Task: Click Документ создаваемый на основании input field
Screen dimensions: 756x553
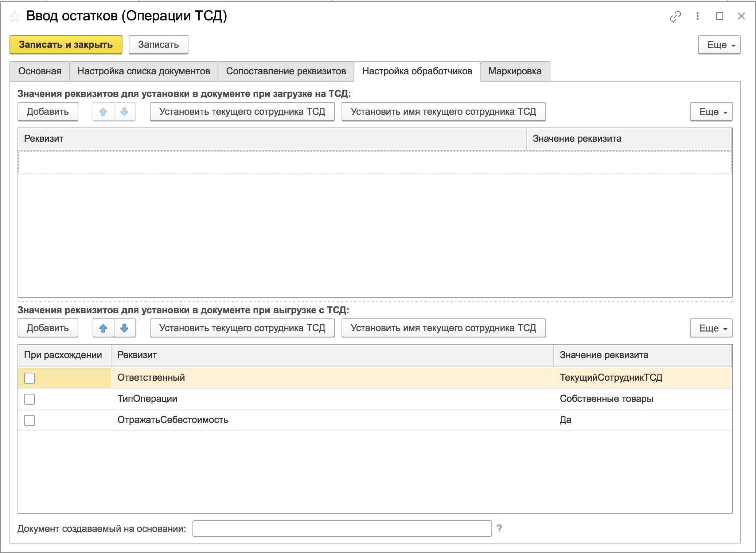Action: 342,529
